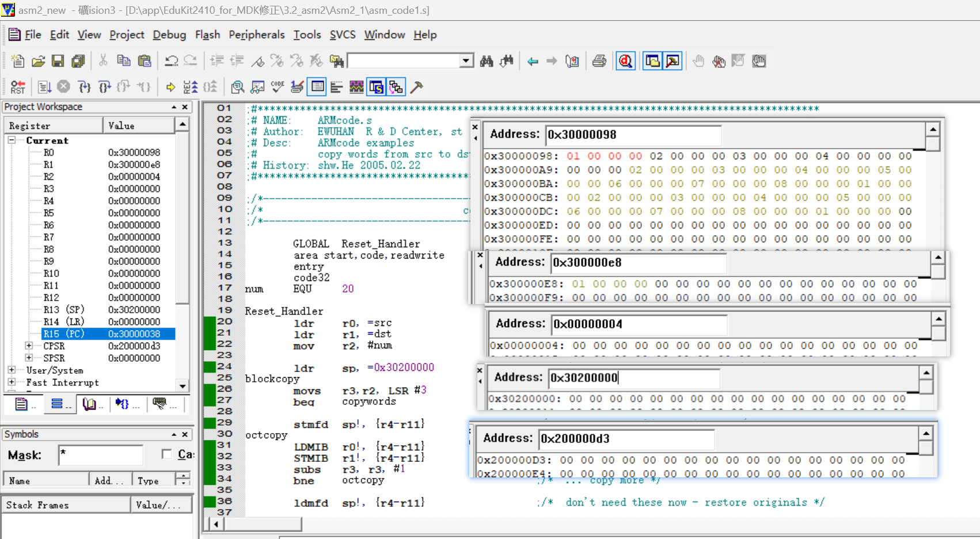Open the Logic Analyzer waveform icon
This screenshot has height=539, width=980.
click(356, 87)
